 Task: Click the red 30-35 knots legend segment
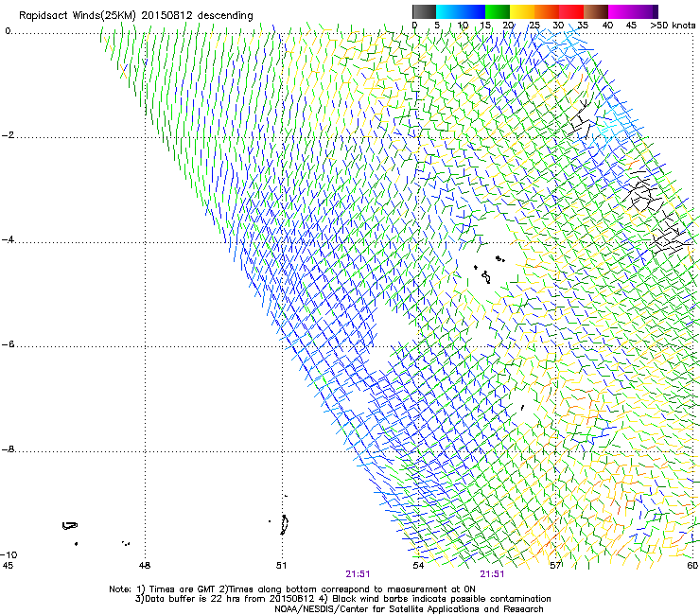pos(571,11)
